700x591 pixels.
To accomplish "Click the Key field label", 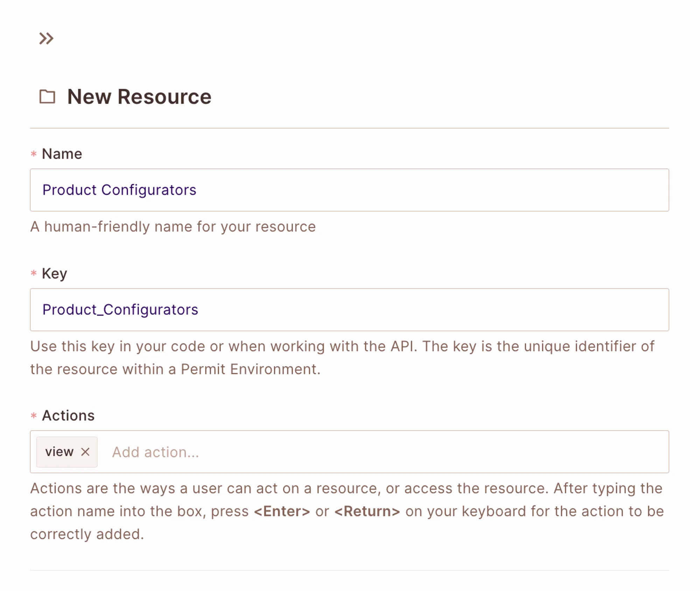I will [x=54, y=273].
